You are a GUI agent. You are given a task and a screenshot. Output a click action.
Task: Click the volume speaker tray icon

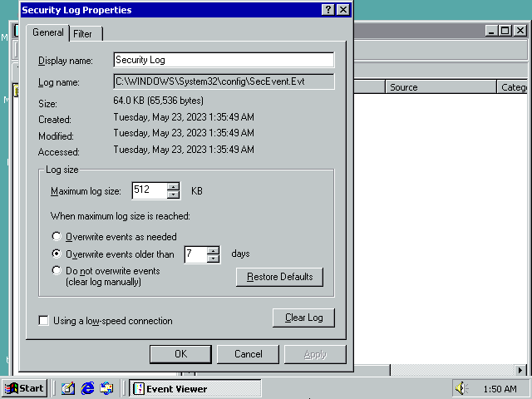[x=461, y=388]
